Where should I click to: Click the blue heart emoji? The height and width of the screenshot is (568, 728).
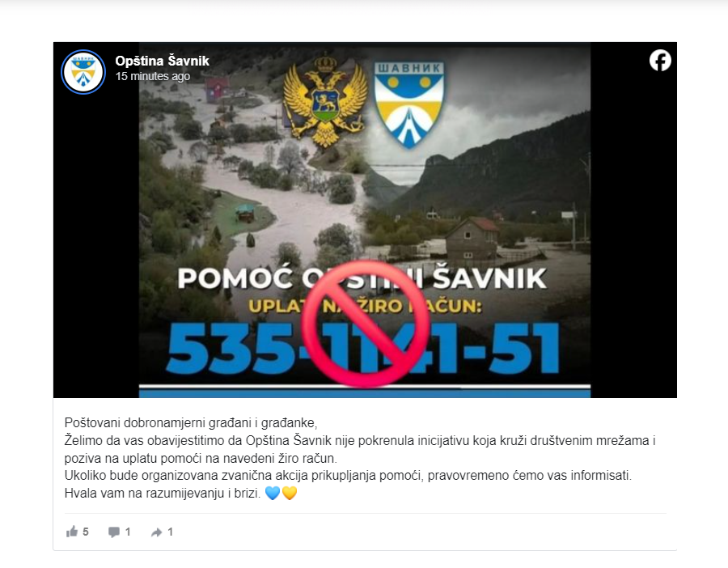273,493
